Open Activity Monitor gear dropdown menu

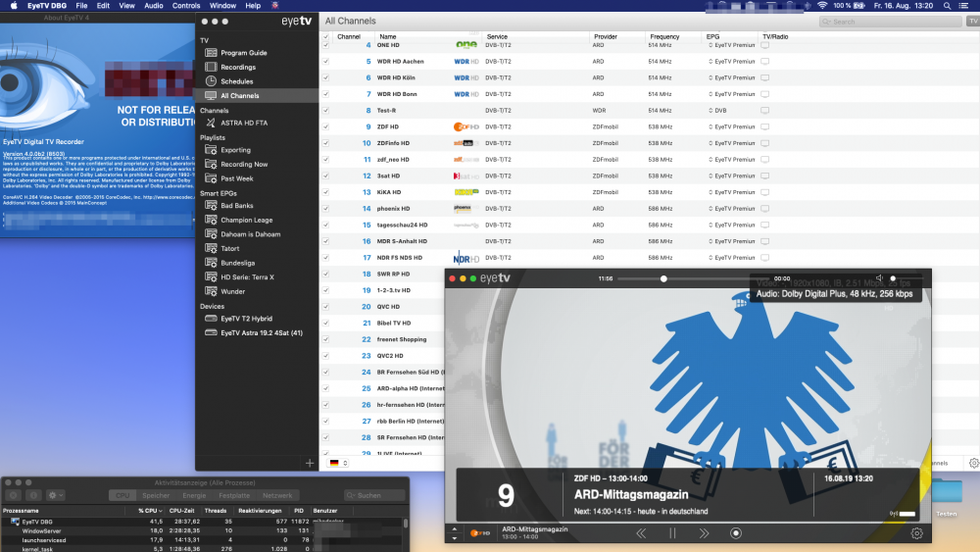coord(56,495)
